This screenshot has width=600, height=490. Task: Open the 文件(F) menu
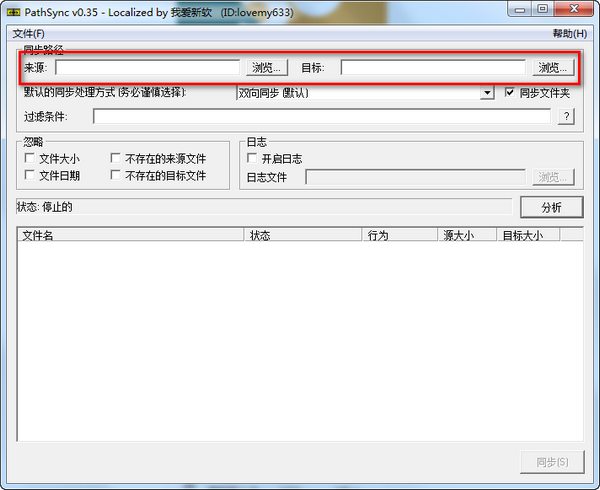tap(28, 33)
